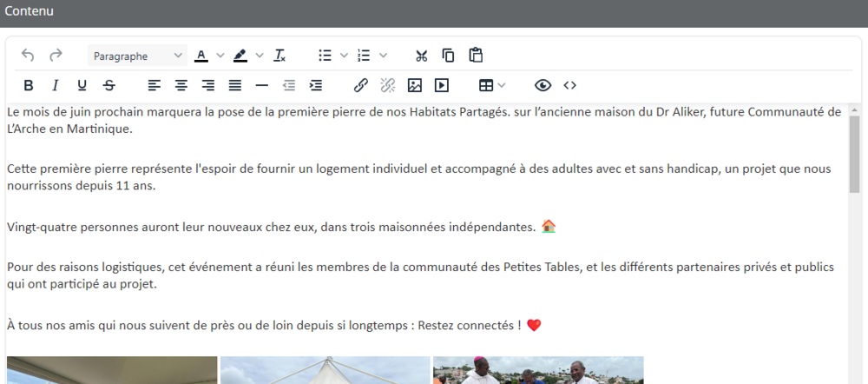Toggle strikethrough formatting
The image size is (868, 384).
109,85
